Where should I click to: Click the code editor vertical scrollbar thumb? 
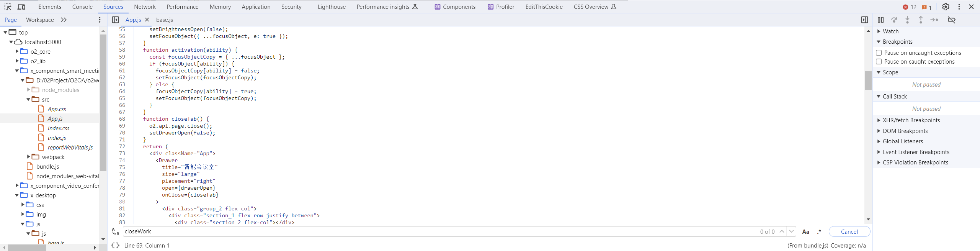pyautogui.click(x=868, y=80)
